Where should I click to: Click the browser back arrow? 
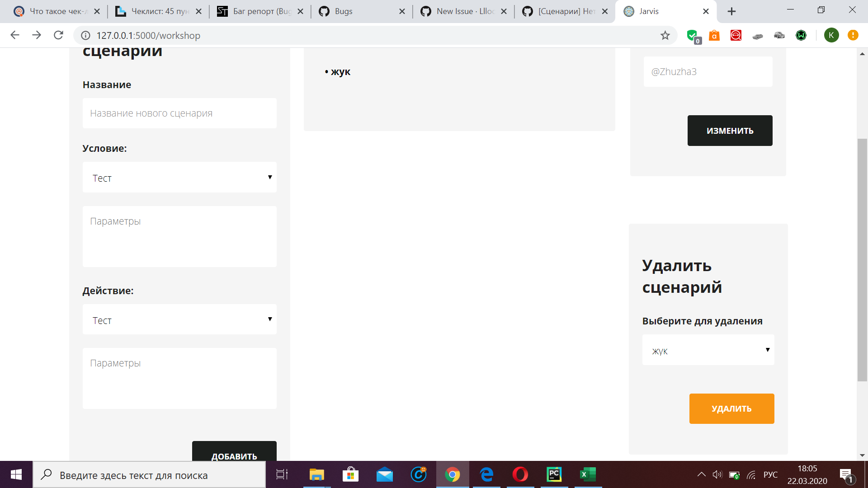tap(15, 35)
